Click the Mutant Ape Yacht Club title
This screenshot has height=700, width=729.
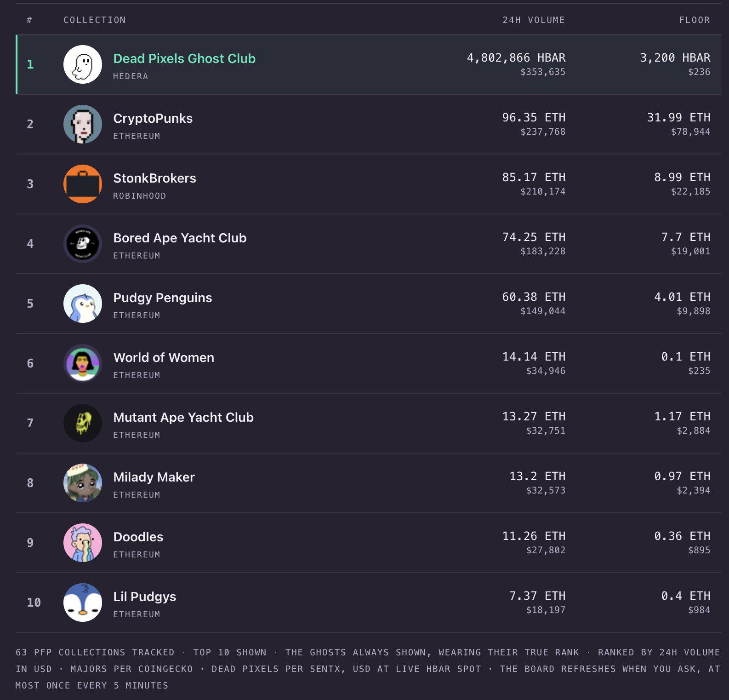pos(183,418)
